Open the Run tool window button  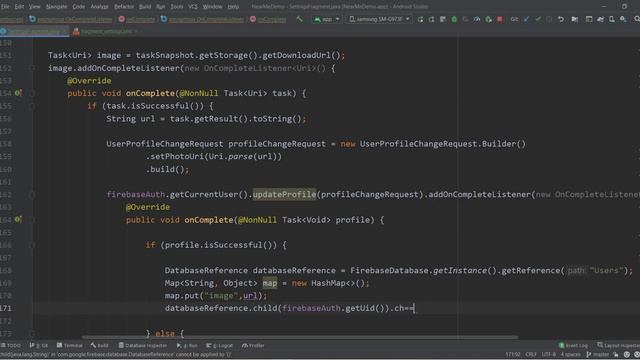pos(187,346)
